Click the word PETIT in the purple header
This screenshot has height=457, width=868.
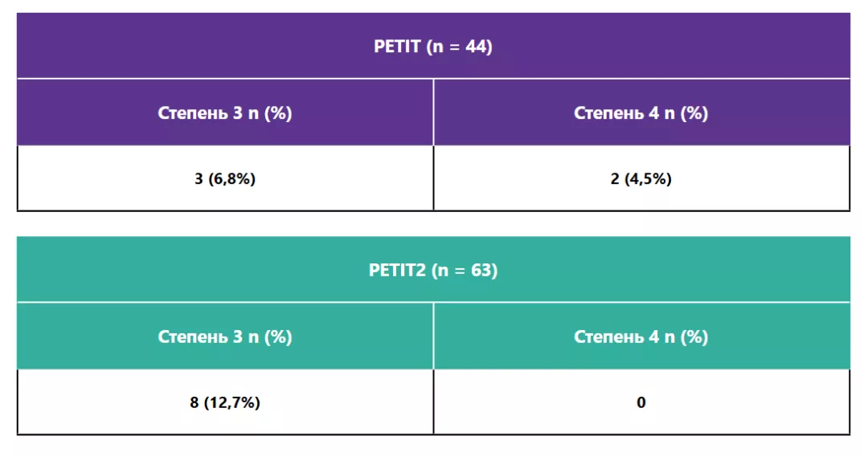[397, 47]
